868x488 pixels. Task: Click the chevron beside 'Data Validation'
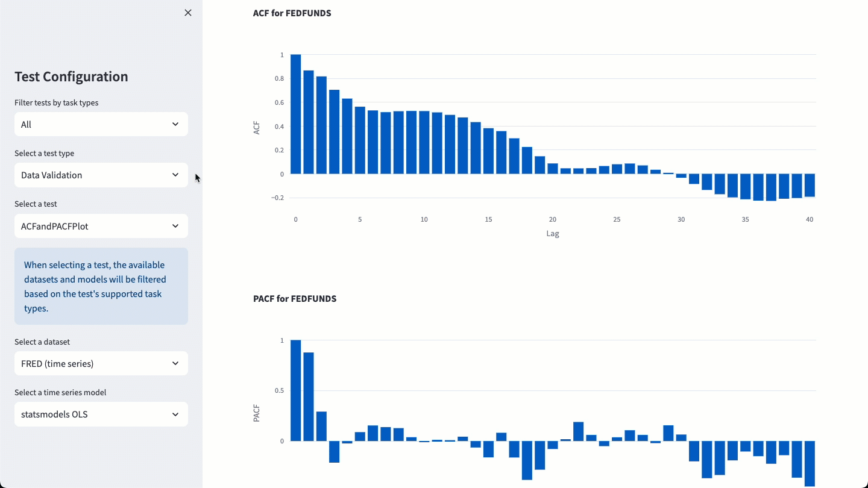click(x=175, y=175)
